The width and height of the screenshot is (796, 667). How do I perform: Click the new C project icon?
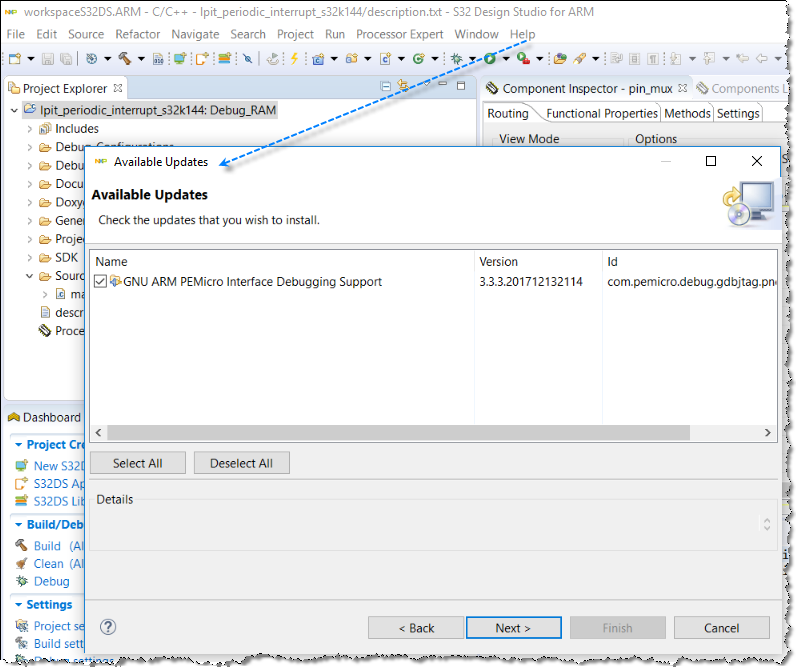(318, 59)
